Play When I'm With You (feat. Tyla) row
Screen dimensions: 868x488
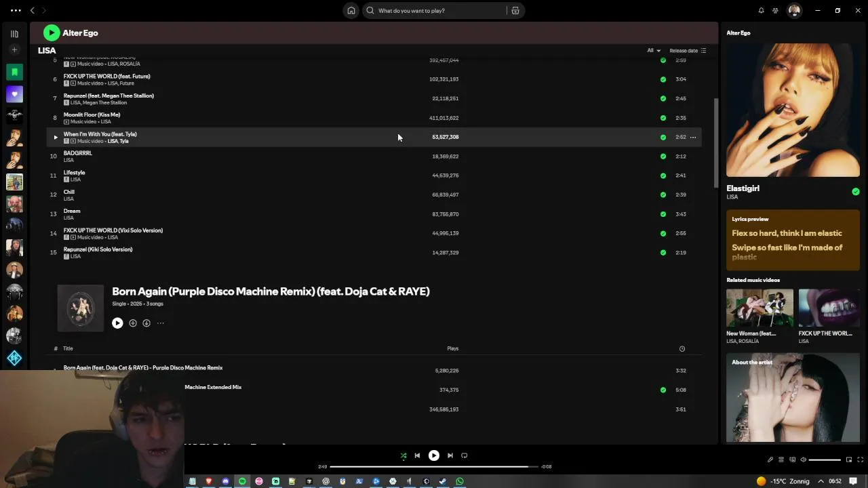click(56, 137)
